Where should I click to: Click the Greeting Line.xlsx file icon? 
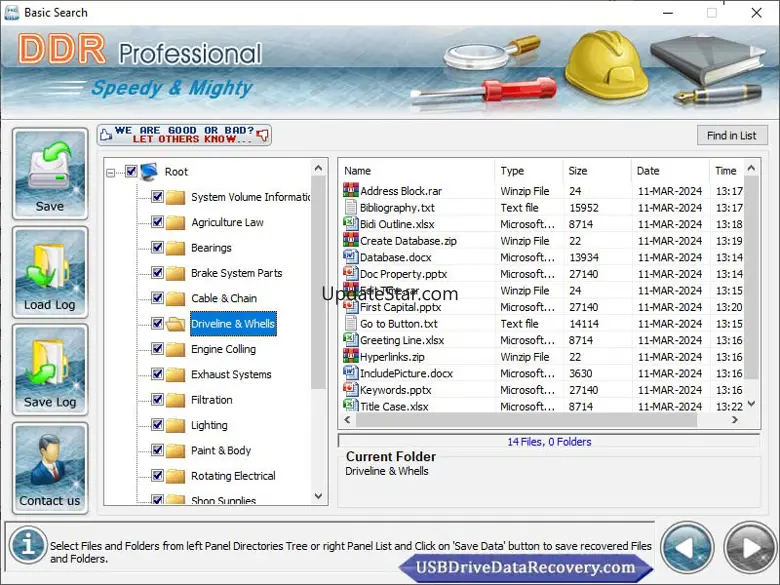pos(351,339)
